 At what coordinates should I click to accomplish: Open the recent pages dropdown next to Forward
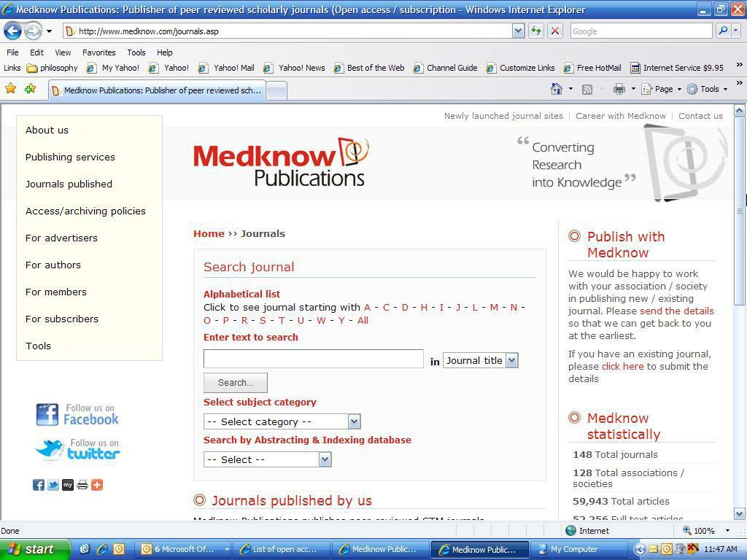(x=49, y=32)
